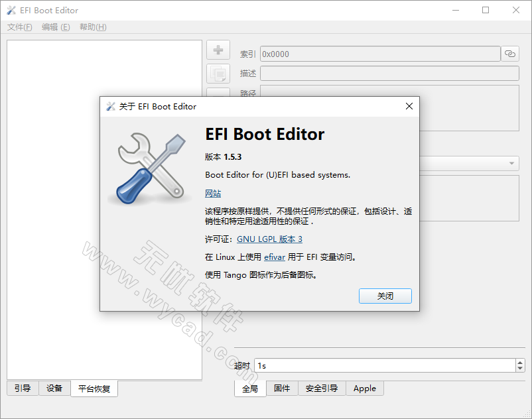Screen dimensions: 532x419
Task: Open the GNU LGPL 版本 3 license link
Action: [269, 239]
